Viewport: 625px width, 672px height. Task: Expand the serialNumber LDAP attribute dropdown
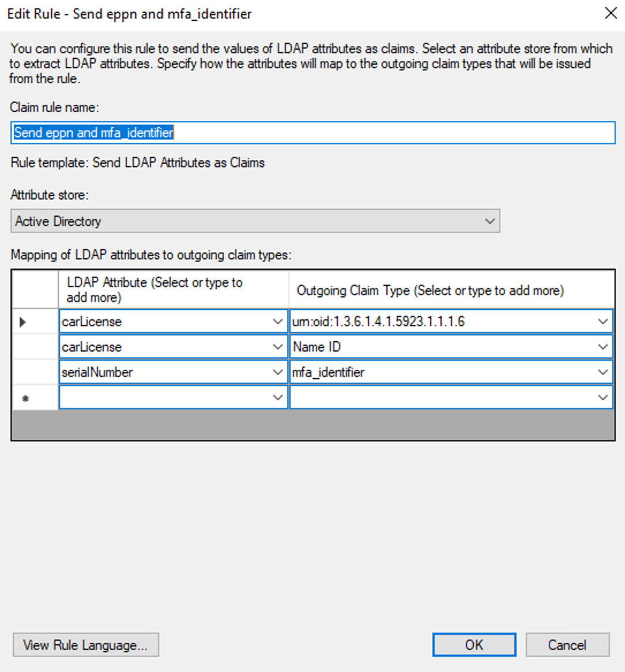click(277, 372)
